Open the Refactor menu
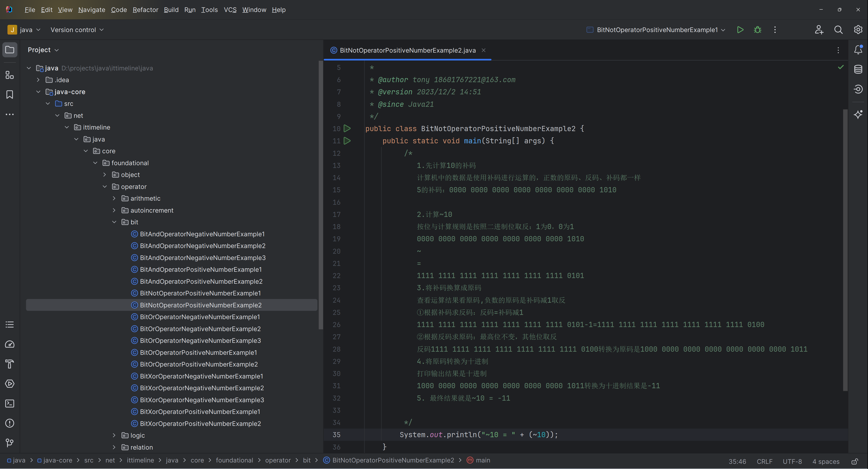The width and height of the screenshot is (868, 469). [x=145, y=10]
